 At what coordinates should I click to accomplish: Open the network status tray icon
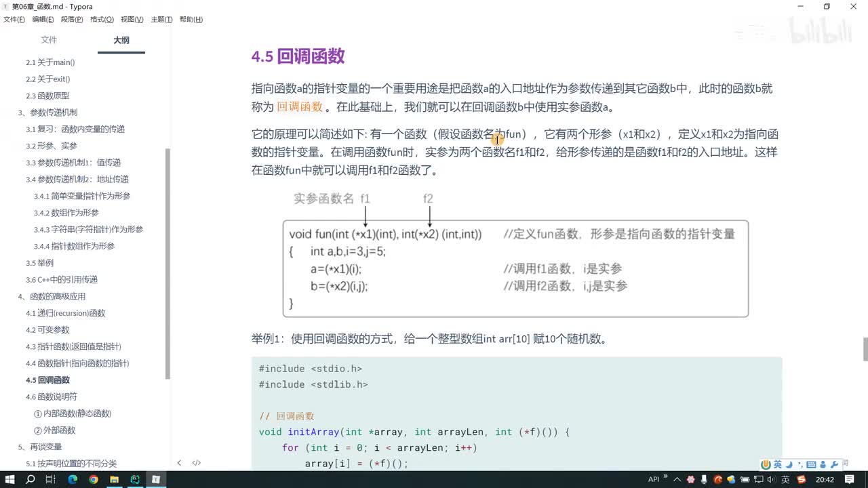758,479
